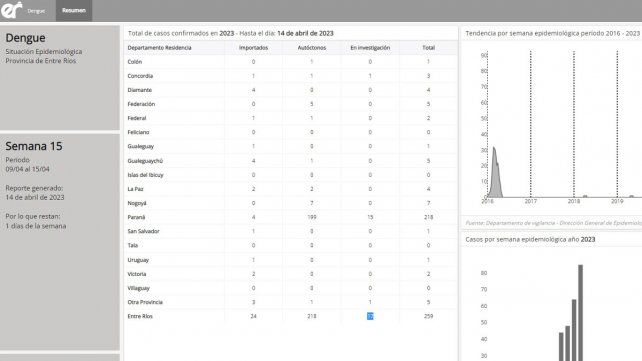Image resolution: width=642 pixels, height=361 pixels.
Task: Select the Uruguay row name
Action: tap(138, 260)
